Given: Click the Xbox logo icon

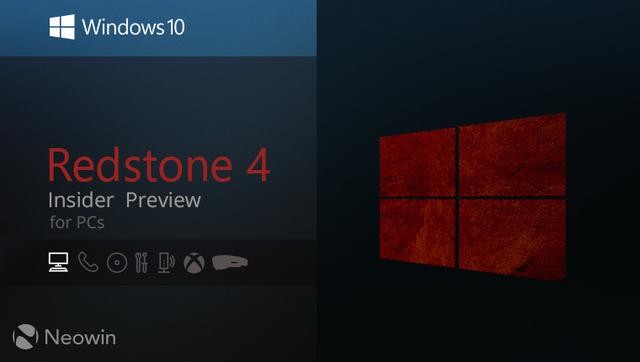Looking at the screenshot, I should click(194, 263).
